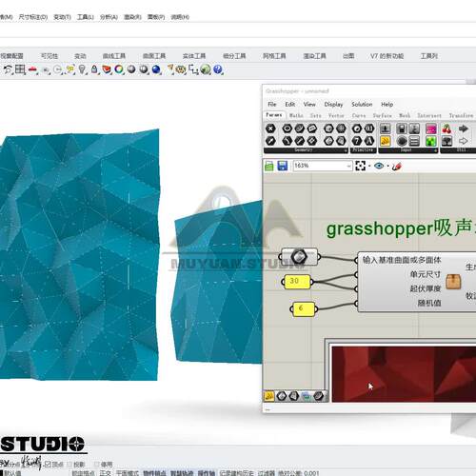Viewport: 476px width, 476px height.
Task: Toggle the preview eye icon in Grasshopper
Action: coord(379,166)
